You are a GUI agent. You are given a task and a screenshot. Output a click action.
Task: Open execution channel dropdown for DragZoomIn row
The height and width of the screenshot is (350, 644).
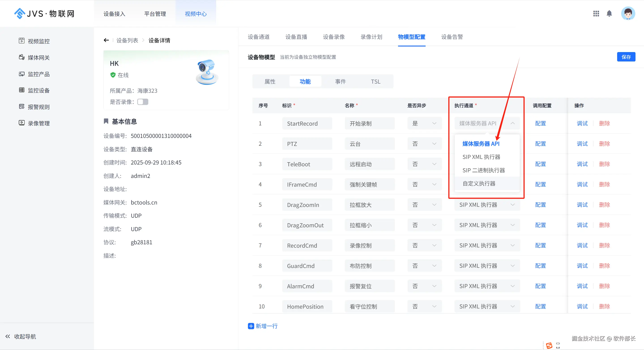pyautogui.click(x=487, y=205)
